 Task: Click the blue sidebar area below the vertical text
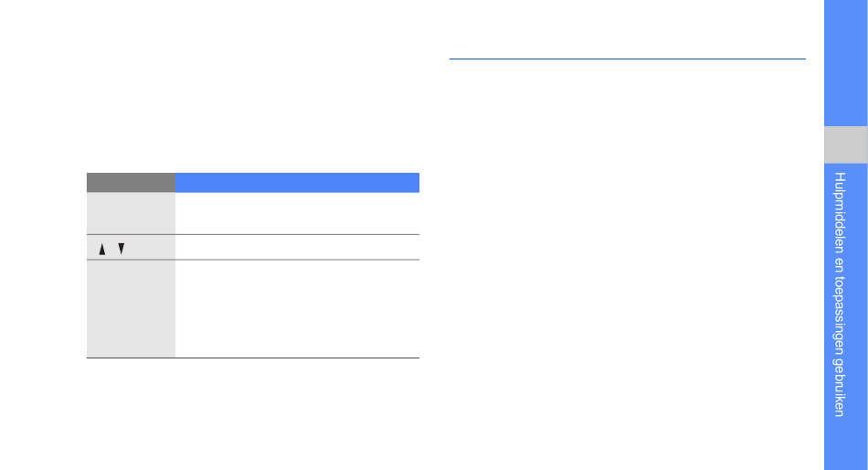coord(845,444)
